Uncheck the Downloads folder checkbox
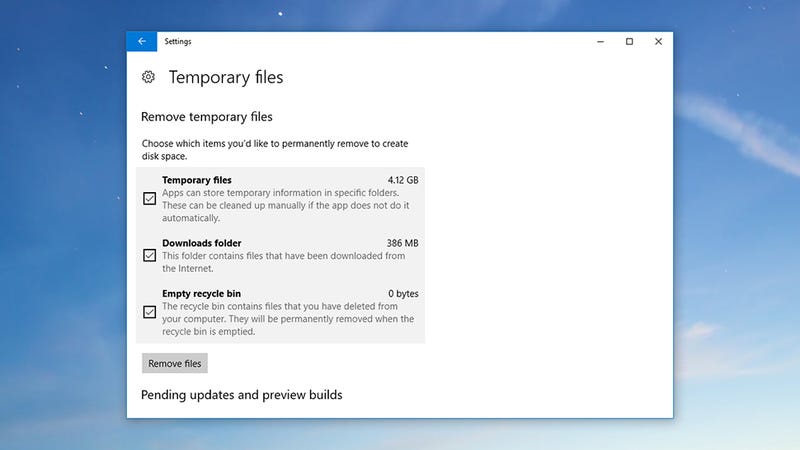The image size is (800, 450). coord(149,255)
